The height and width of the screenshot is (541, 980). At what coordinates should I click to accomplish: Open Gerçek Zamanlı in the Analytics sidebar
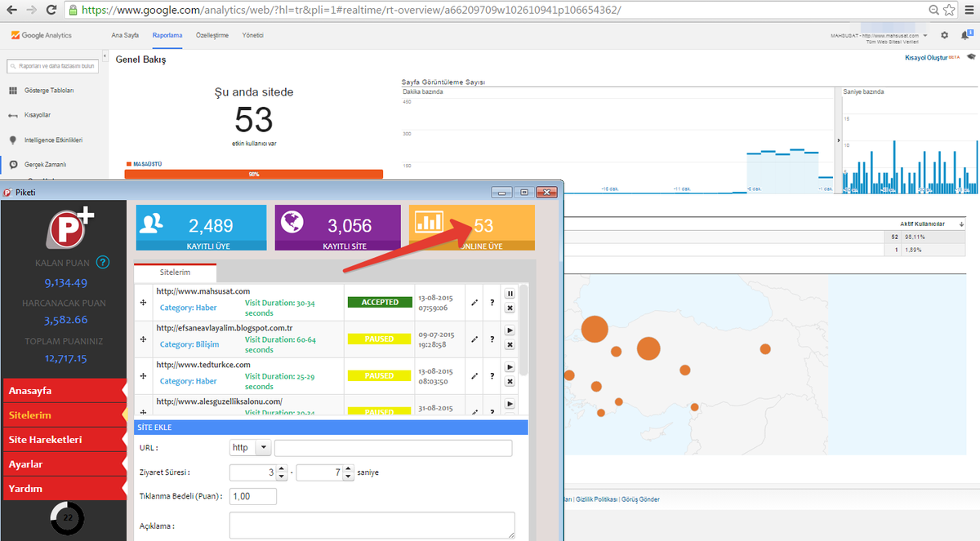click(x=45, y=164)
